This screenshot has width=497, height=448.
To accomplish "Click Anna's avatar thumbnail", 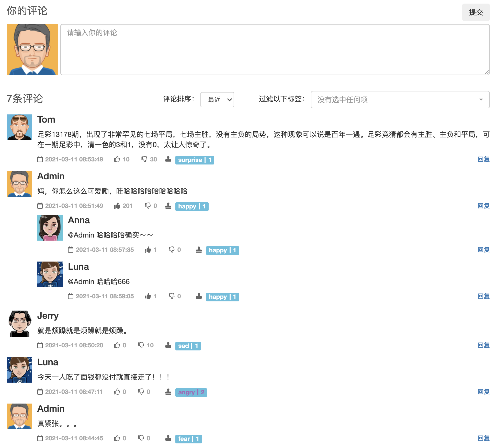I will click(50, 228).
